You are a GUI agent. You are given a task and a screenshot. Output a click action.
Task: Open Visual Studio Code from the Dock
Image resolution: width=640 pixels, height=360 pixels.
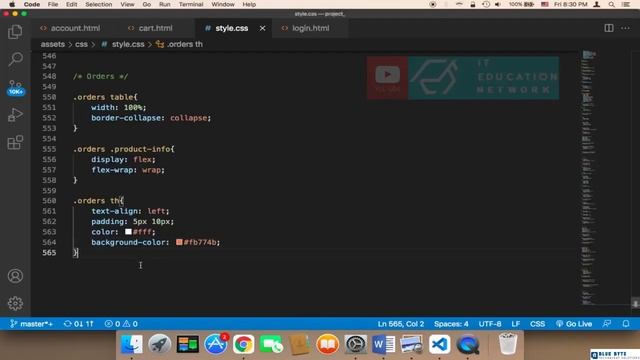point(439,344)
